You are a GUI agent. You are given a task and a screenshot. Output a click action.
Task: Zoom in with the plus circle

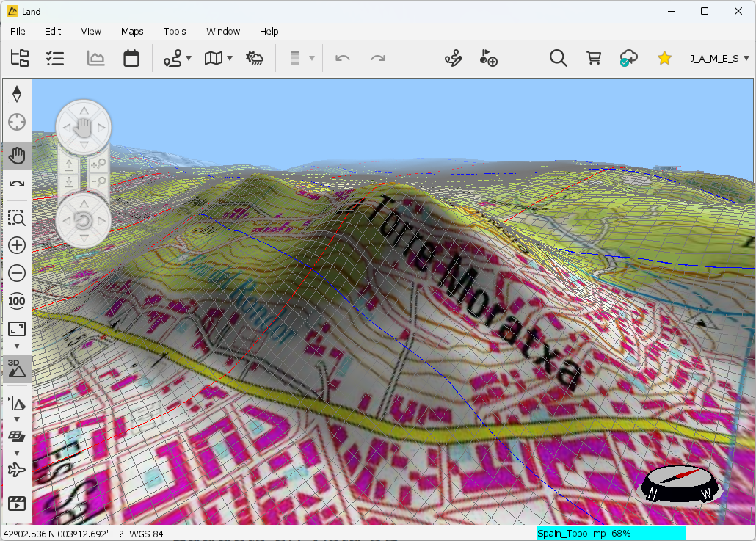[x=17, y=245]
